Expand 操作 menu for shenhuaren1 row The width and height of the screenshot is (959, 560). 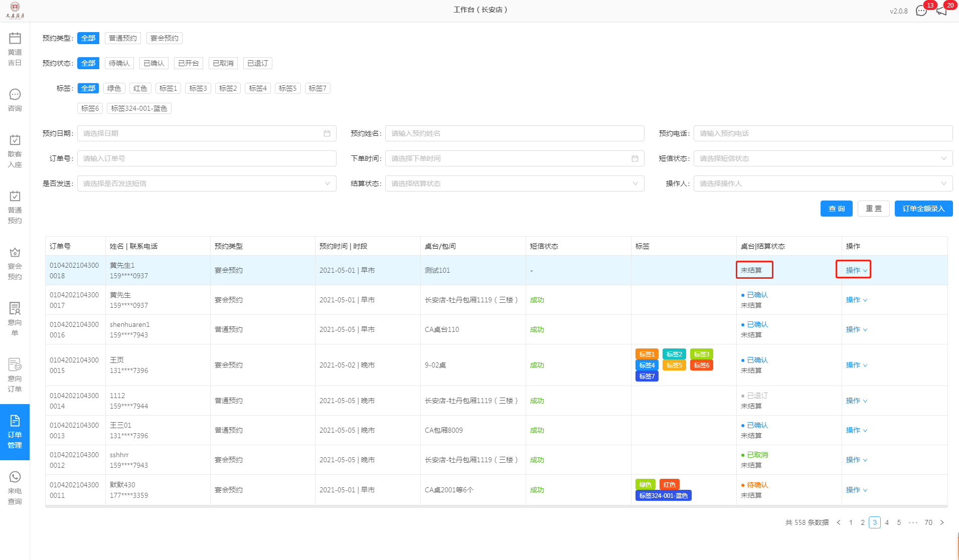click(856, 329)
